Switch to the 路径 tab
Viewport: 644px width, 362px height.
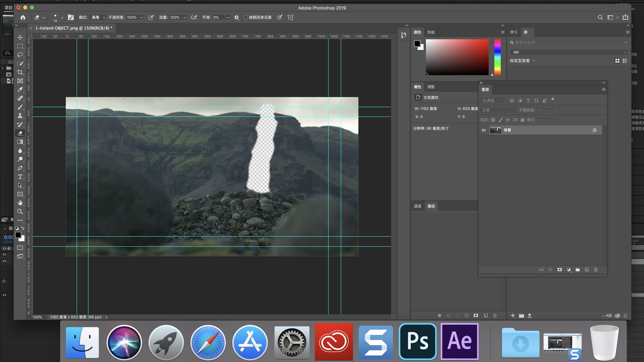[x=431, y=206]
